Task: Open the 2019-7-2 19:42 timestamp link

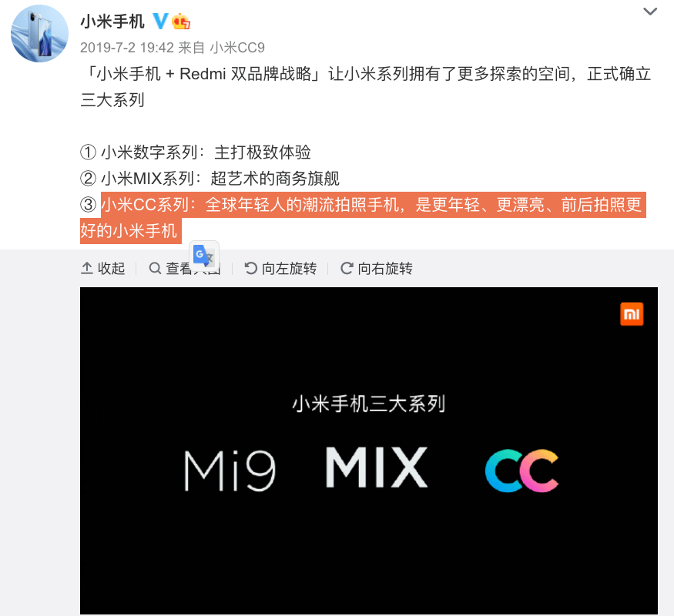Action: pyautogui.click(x=127, y=48)
